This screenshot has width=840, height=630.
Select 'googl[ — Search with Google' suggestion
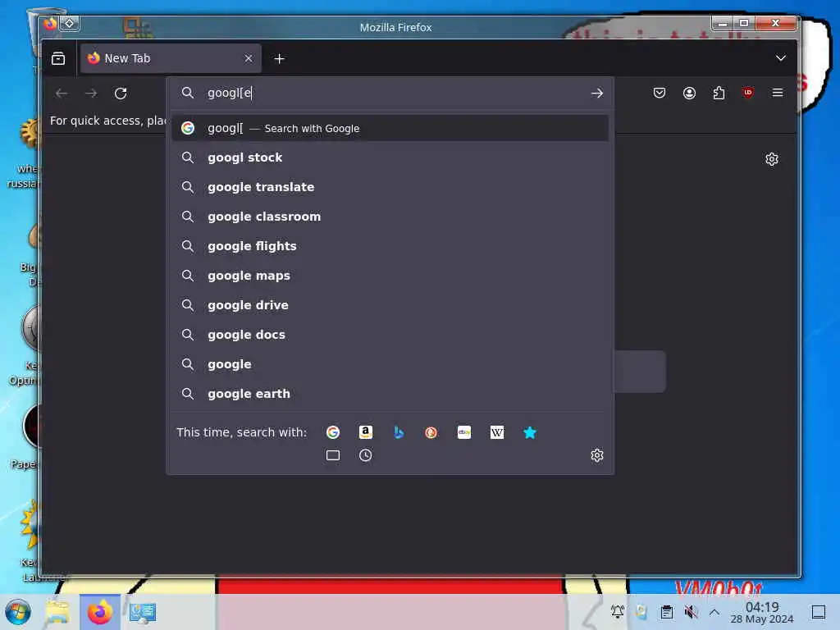coord(390,128)
